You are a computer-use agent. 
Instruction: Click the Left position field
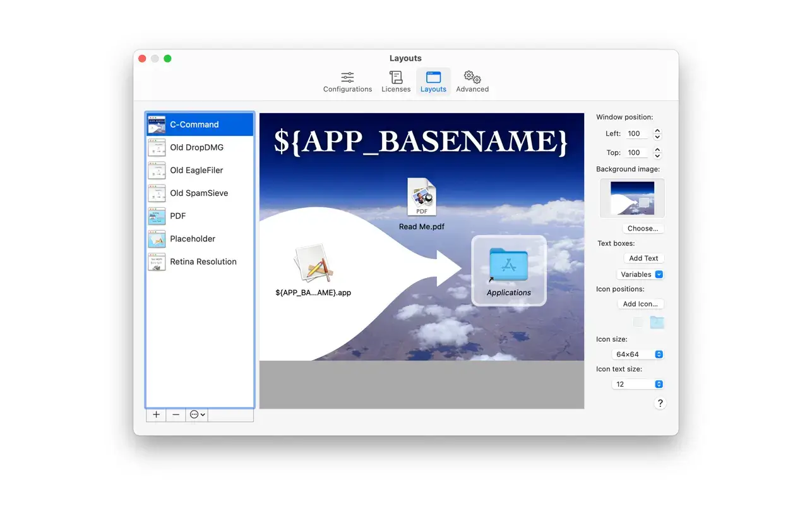pyautogui.click(x=637, y=134)
